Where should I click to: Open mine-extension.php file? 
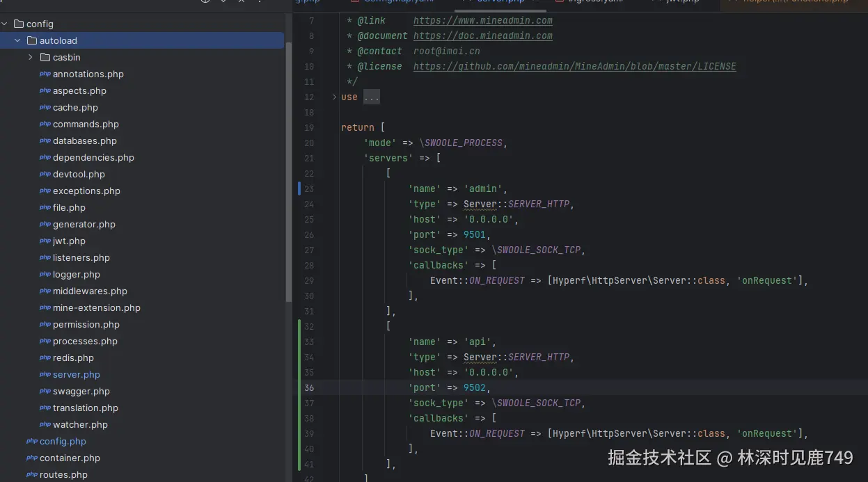click(x=97, y=307)
